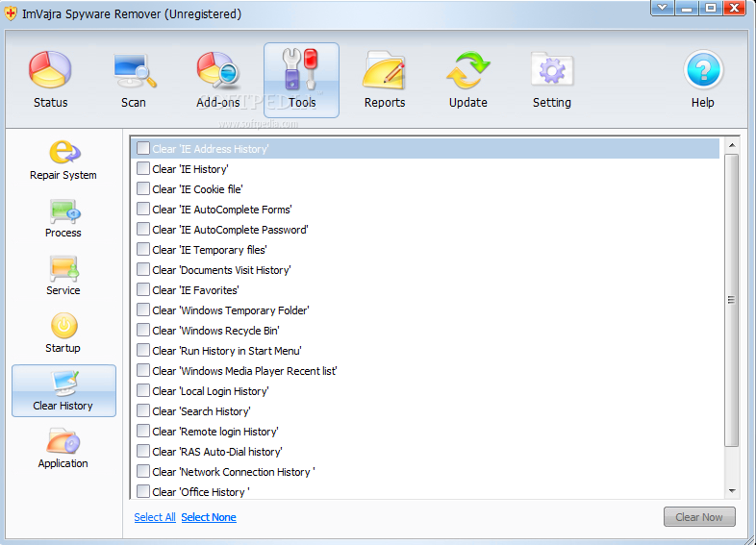
Task: Enable Clear 'Windows Media Player Recent list'
Action: [142, 371]
